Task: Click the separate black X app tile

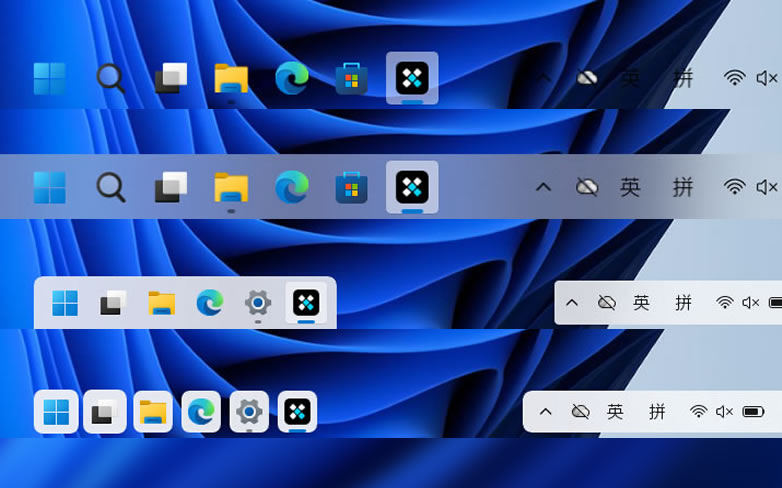Action: pyautogui.click(x=297, y=412)
